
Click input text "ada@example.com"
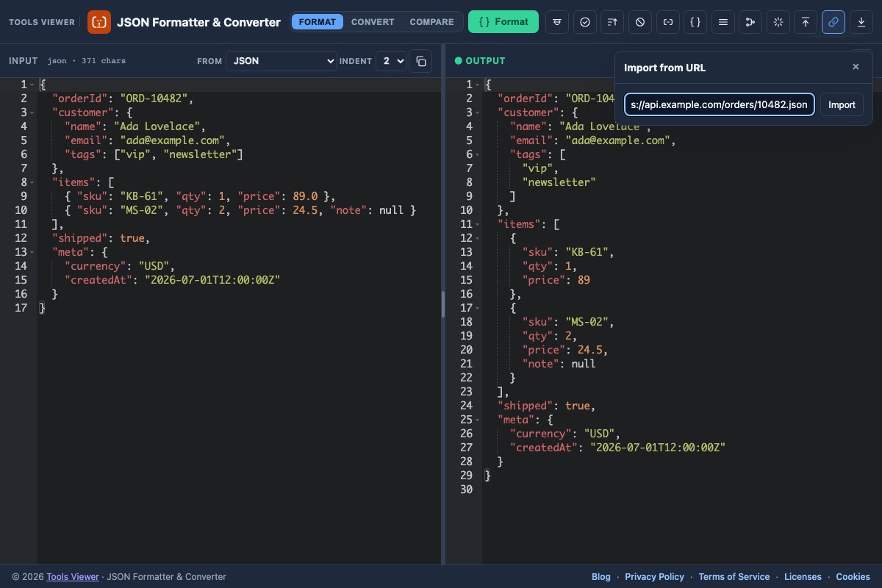172,140
